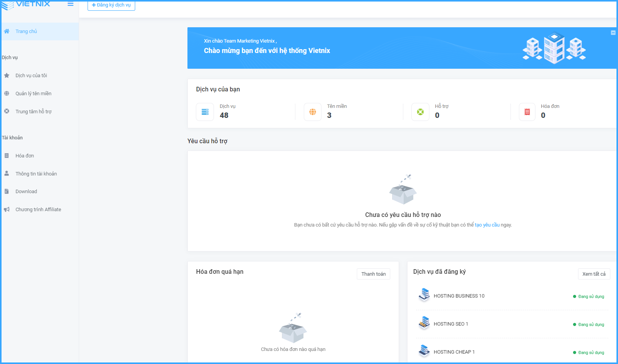Select the HOSTING SEO 1 service name
The height and width of the screenshot is (364, 618).
point(451,324)
